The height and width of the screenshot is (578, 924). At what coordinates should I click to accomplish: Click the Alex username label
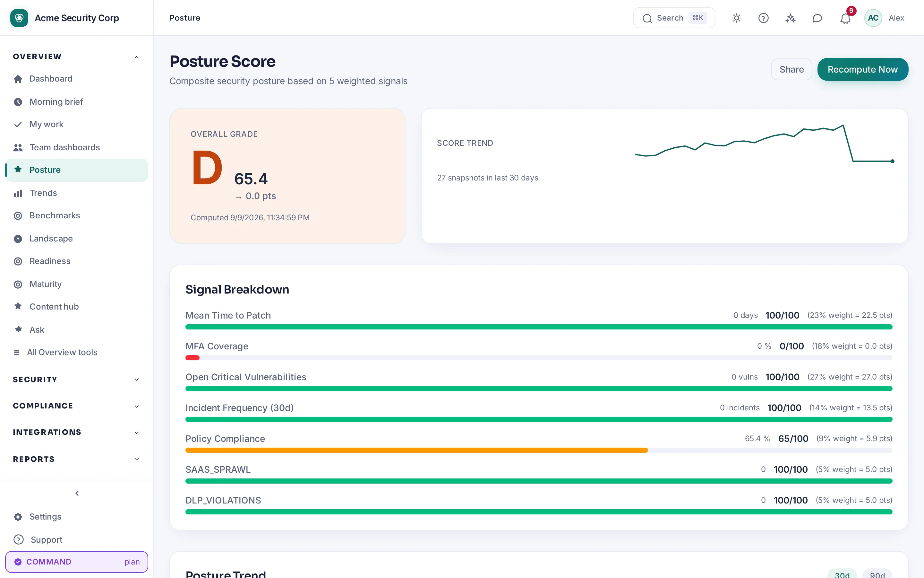[x=896, y=18]
